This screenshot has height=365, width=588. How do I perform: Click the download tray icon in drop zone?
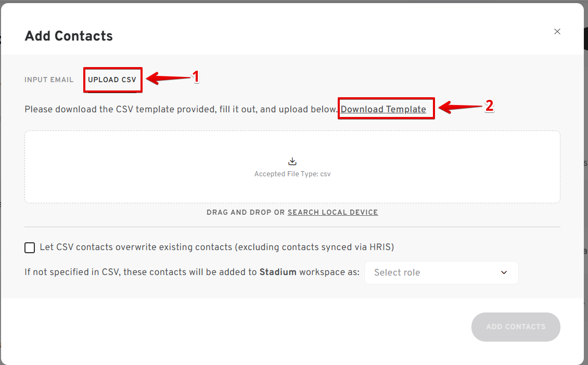pyautogui.click(x=292, y=162)
